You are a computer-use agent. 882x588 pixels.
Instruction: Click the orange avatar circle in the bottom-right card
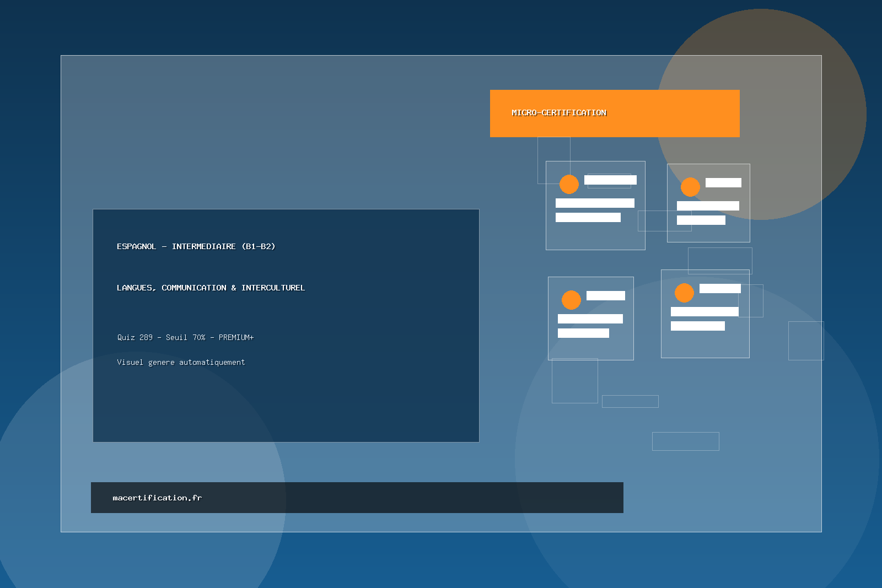[684, 293]
